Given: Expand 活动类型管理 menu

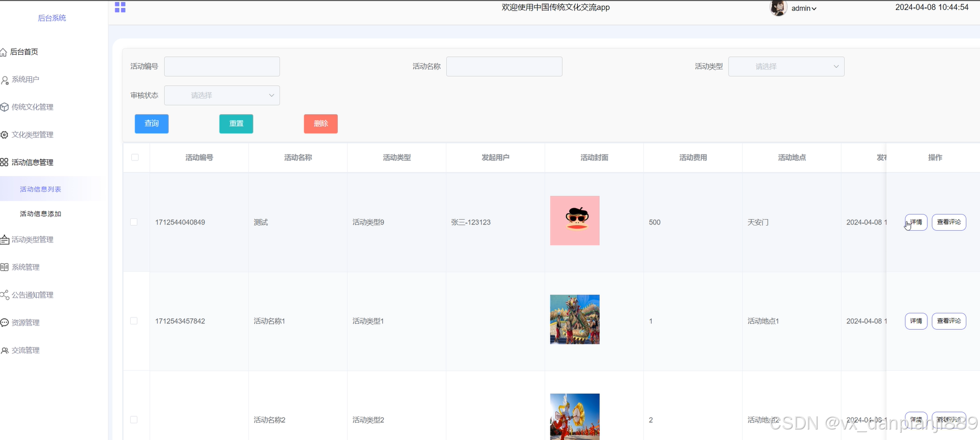Looking at the screenshot, I should [33, 240].
